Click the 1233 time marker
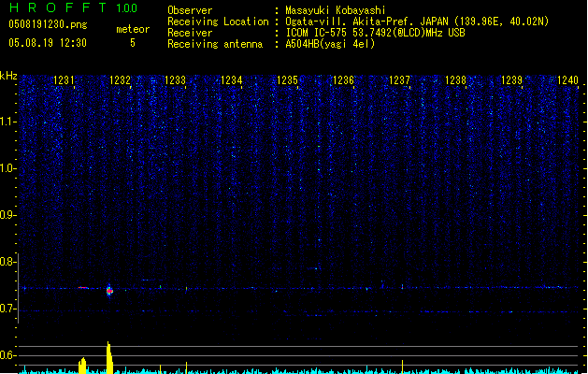This screenshot has height=374, width=588. [176, 80]
